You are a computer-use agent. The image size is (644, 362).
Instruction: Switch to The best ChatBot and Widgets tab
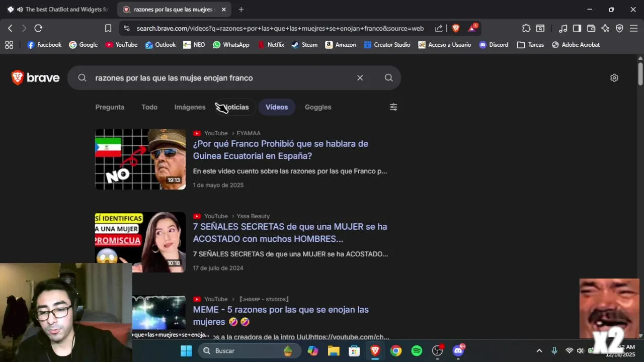pos(58,10)
